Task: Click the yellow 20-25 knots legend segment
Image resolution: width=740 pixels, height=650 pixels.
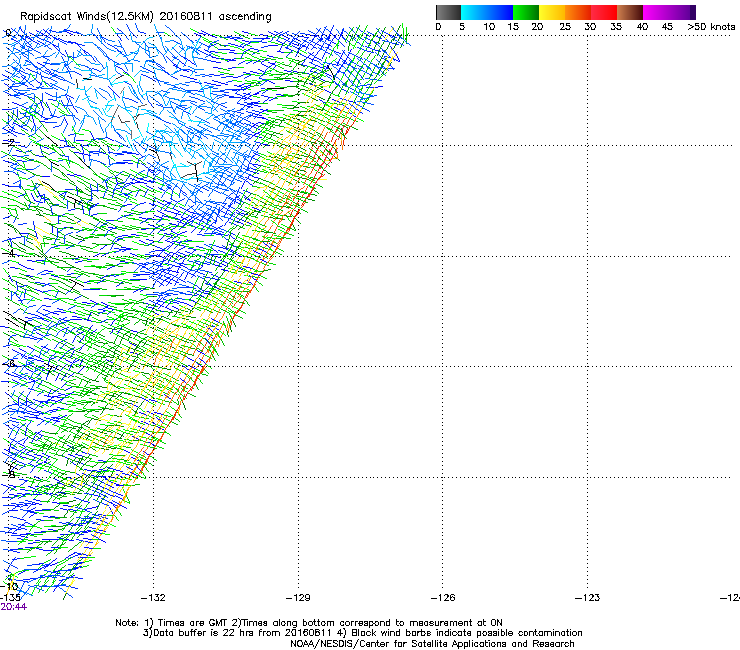Action: (552, 12)
